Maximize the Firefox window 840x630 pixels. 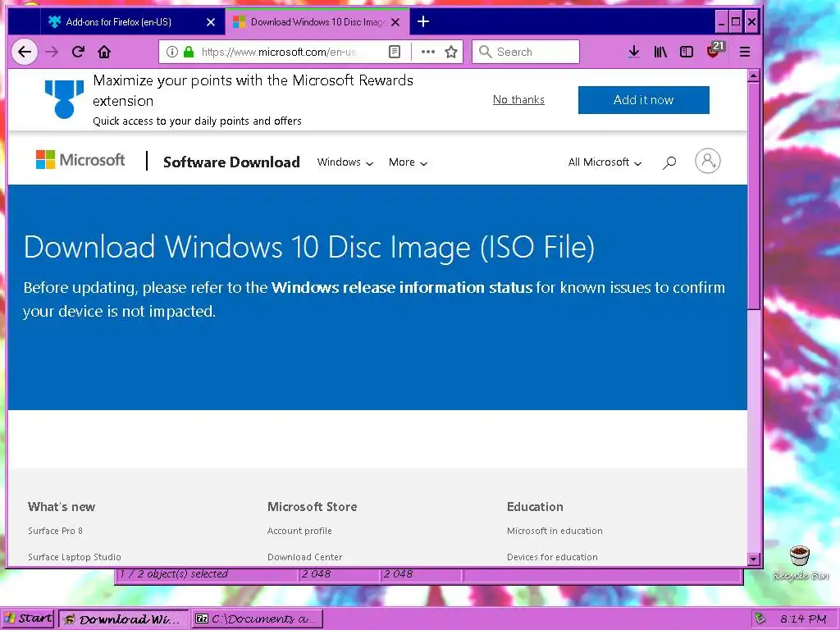(x=736, y=22)
